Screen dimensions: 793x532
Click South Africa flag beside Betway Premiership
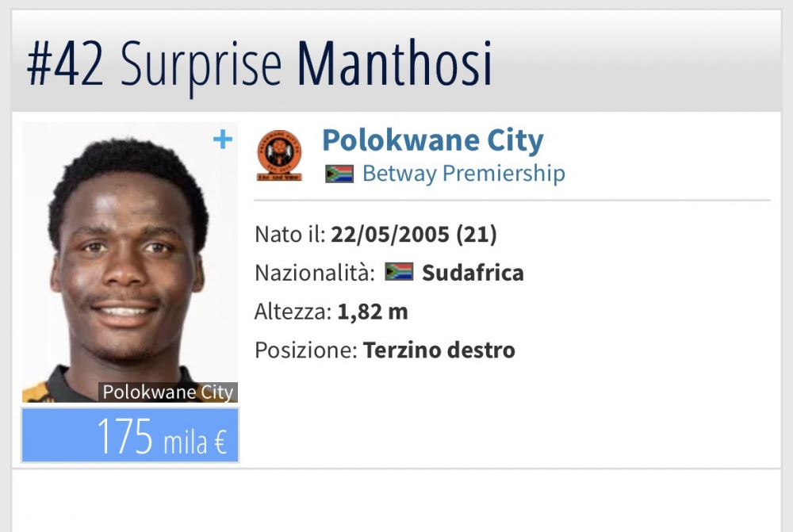[339, 174]
